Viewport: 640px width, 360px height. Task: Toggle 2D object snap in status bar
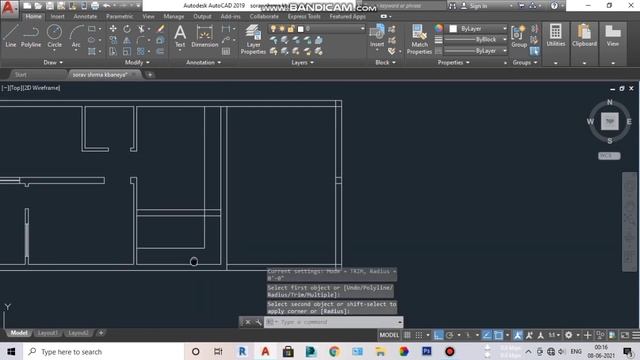[498, 335]
